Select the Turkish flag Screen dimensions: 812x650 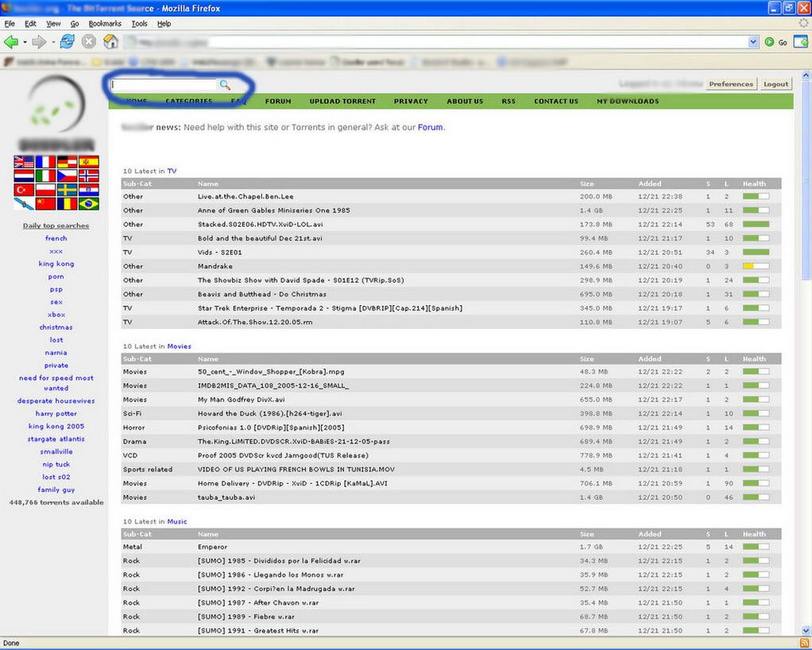pyautogui.click(x=24, y=190)
